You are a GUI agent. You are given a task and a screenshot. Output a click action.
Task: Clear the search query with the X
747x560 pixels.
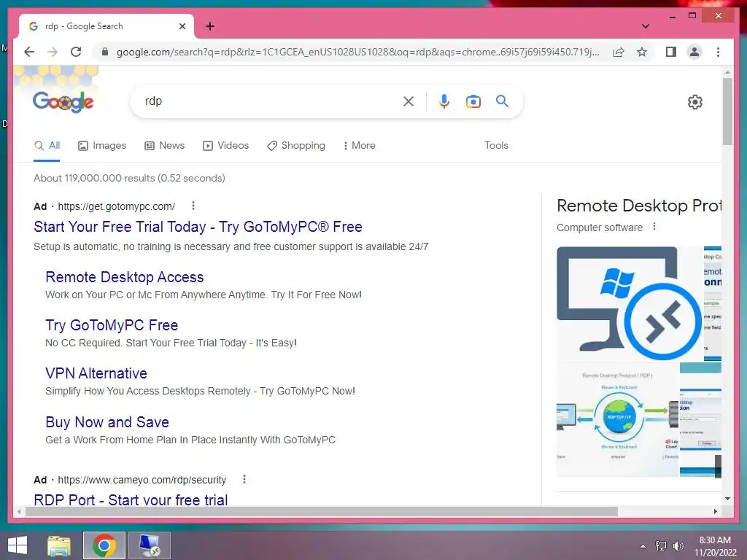tap(409, 101)
